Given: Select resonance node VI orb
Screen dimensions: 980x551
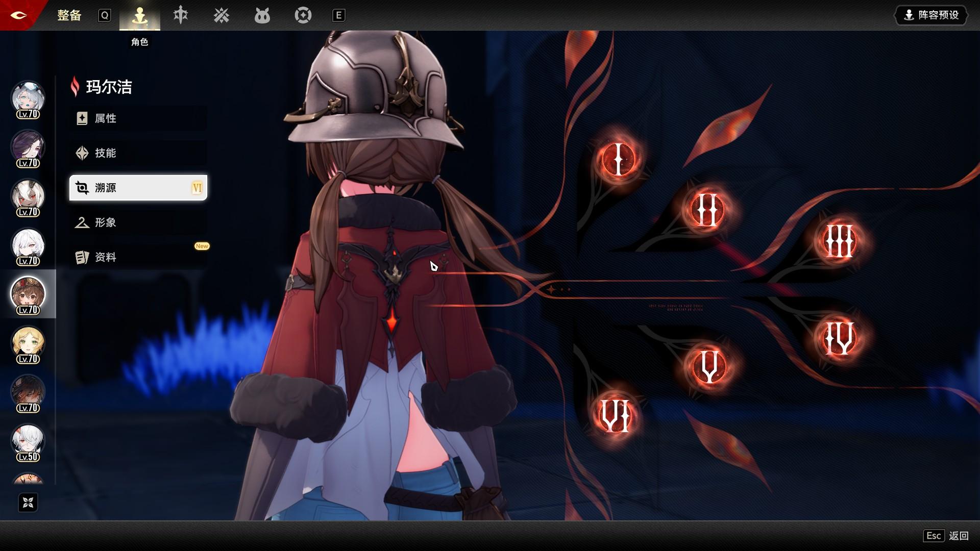Looking at the screenshot, I should (x=615, y=416).
